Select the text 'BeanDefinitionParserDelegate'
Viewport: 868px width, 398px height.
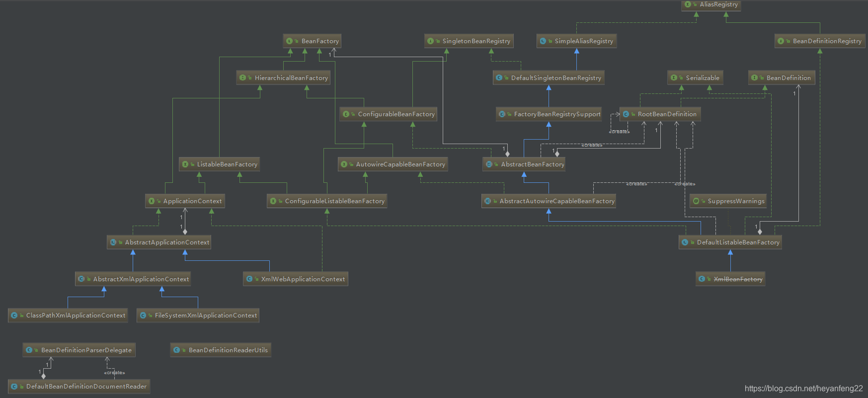(x=86, y=350)
